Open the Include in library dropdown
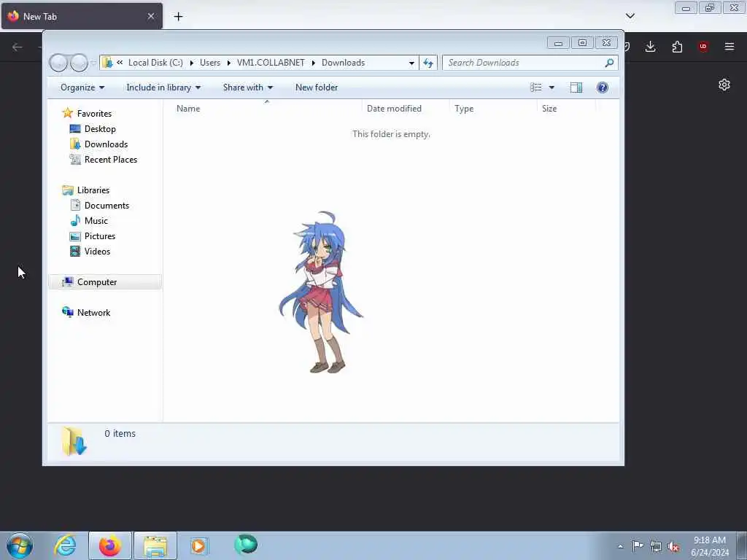The width and height of the screenshot is (747, 560). pos(163,87)
